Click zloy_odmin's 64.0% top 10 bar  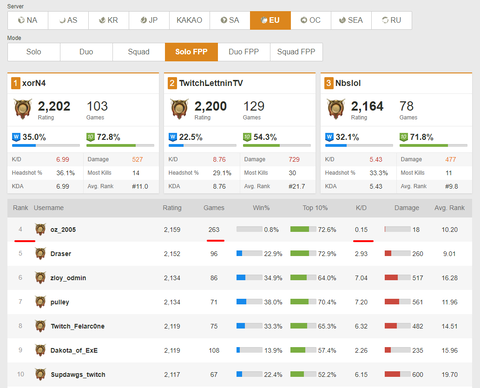tap(303, 277)
